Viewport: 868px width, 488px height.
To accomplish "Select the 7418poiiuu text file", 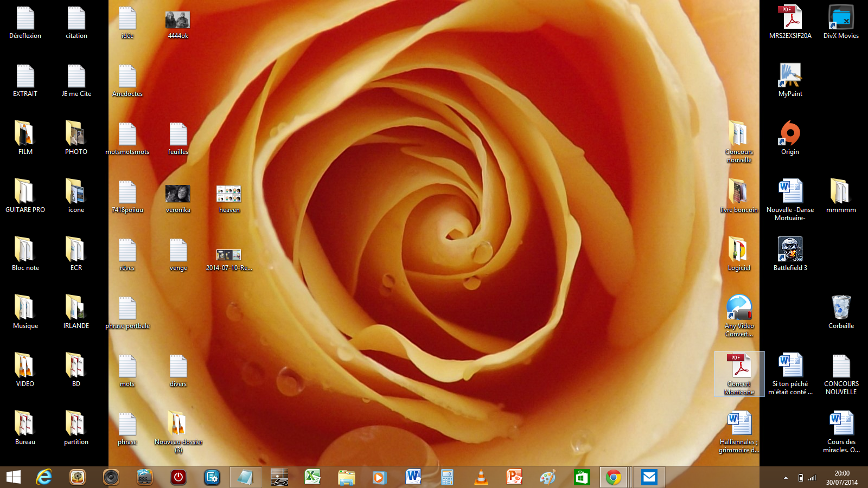I will (127, 196).
